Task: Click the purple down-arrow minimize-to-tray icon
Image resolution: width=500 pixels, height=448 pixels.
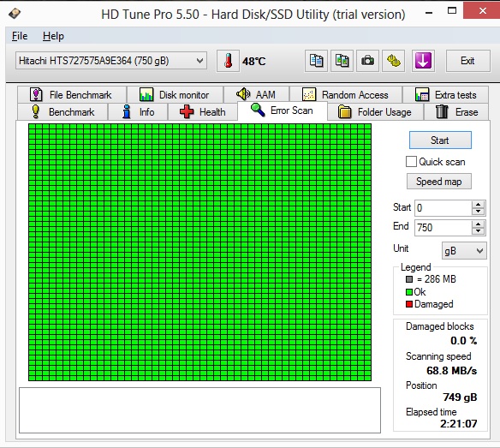Action: point(423,61)
